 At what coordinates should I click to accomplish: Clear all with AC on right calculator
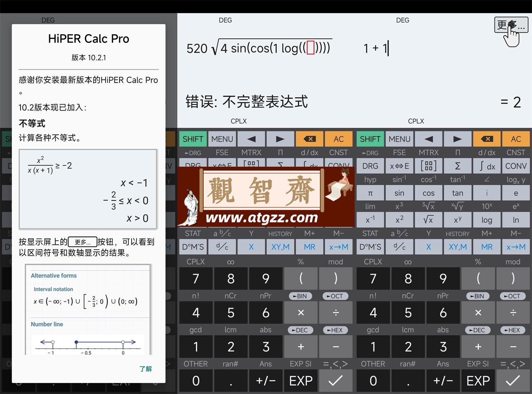click(x=516, y=139)
